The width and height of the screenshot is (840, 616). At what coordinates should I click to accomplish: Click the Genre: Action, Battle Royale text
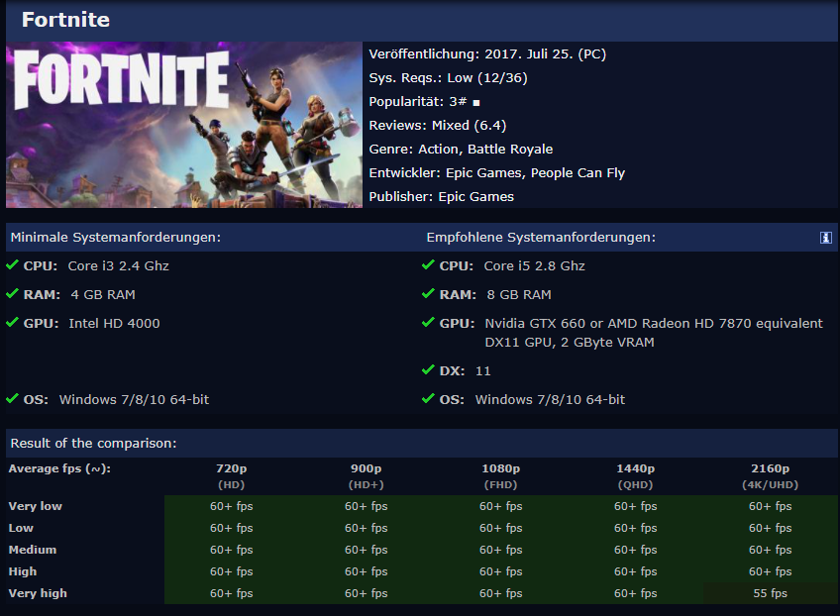[461, 149]
